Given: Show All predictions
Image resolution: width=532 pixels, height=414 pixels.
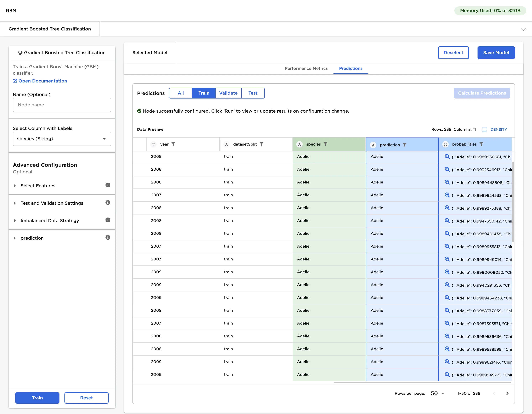Looking at the screenshot, I should [x=181, y=93].
